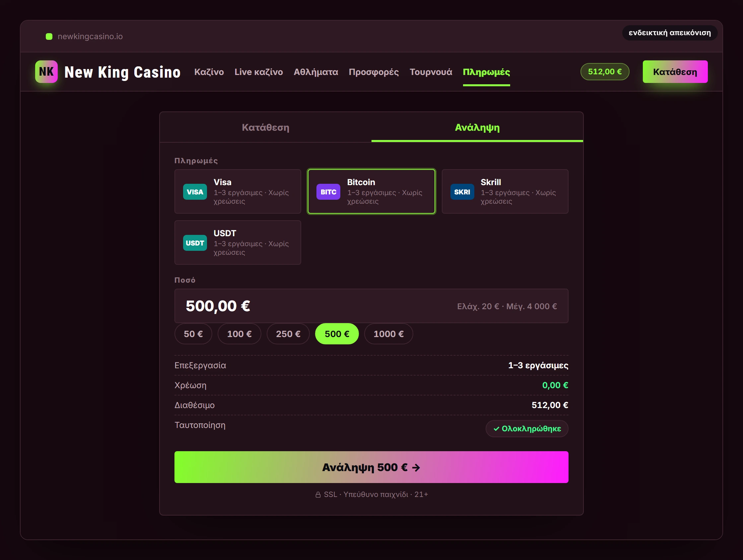Click the 500,00 € amount field
The height and width of the screenshot is (560, 743).
(x=371, y=306)
